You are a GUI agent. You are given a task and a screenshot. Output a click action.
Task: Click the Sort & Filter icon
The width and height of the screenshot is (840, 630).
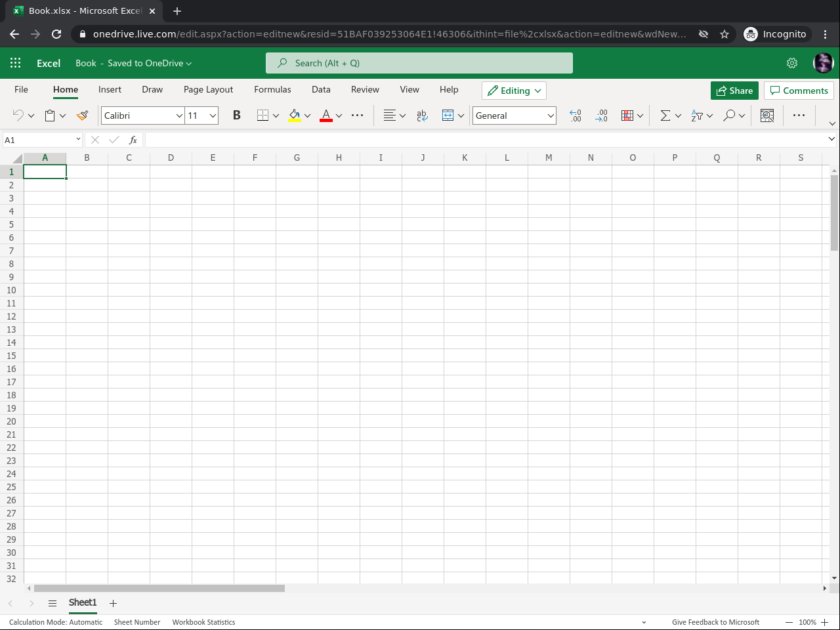click(x=697, y=115)
